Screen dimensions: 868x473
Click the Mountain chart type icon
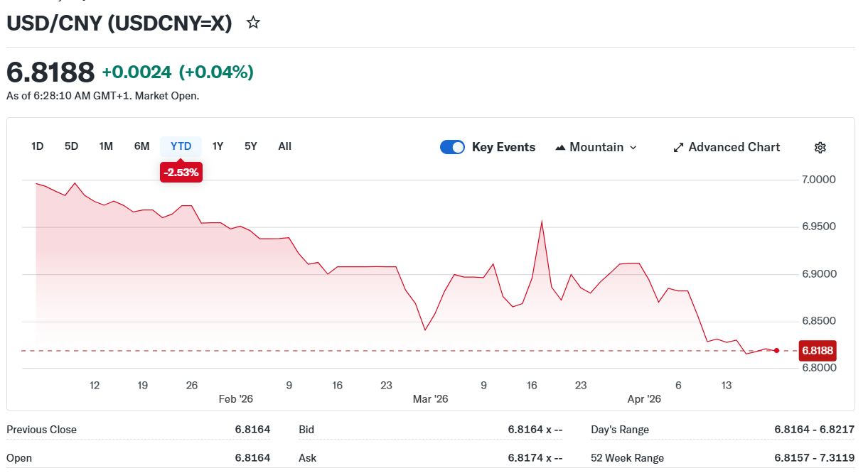[560, 148]
